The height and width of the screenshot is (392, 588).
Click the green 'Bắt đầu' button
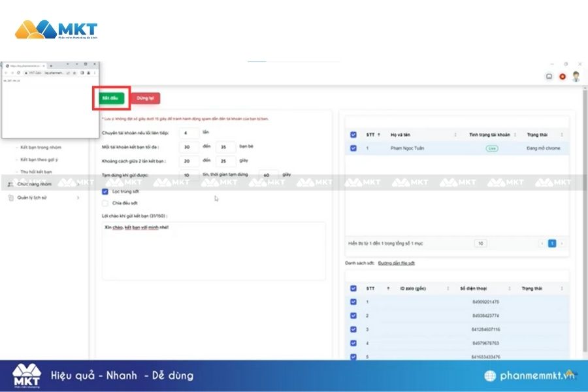point(110,98)
